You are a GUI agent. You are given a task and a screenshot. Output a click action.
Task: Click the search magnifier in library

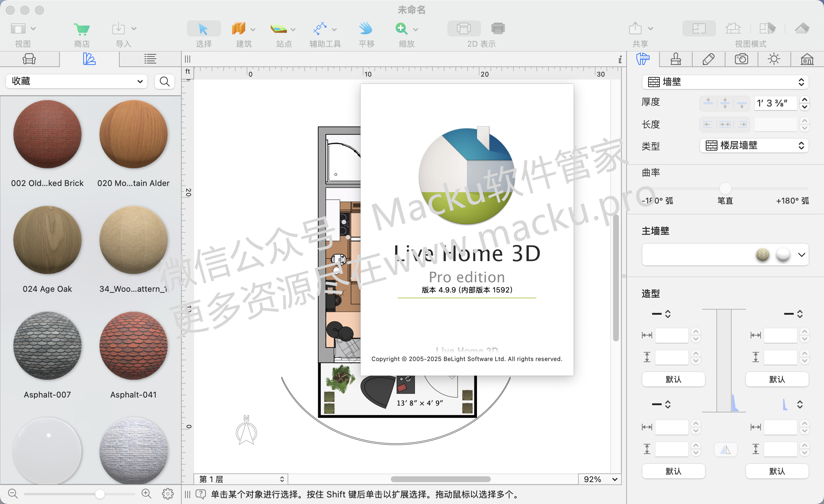tap(165, 81)
